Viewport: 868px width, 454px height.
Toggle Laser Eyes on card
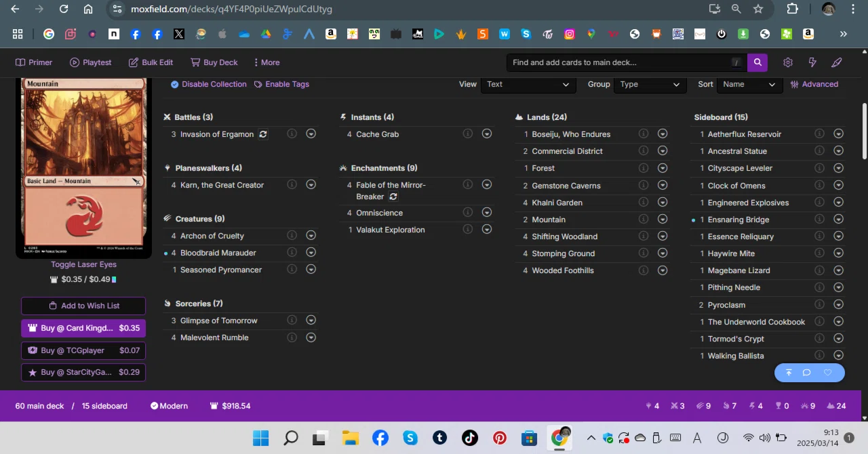(83, 264)
